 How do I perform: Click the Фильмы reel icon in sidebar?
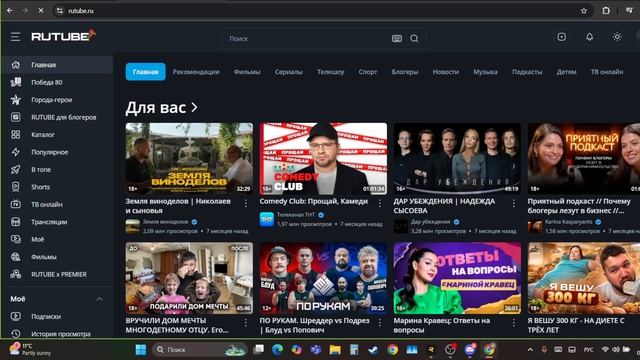[x=16, y=257]
